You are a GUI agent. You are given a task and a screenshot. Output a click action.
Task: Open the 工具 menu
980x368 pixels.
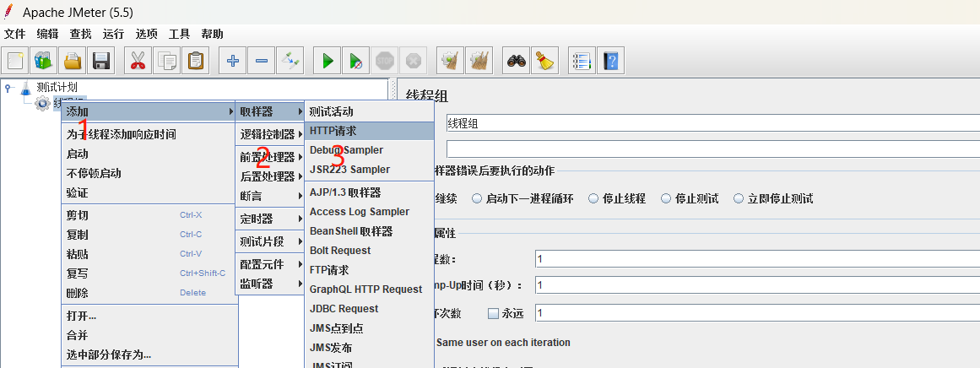[180, 35]
